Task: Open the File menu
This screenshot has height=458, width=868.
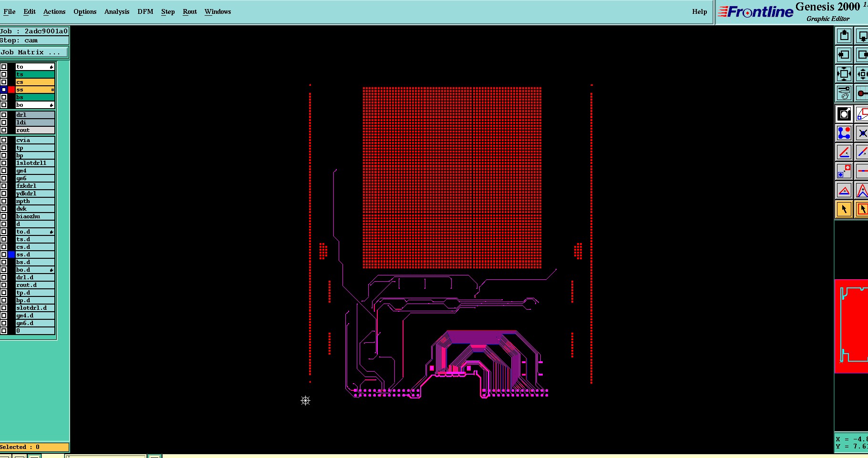Action: point(10,11)
